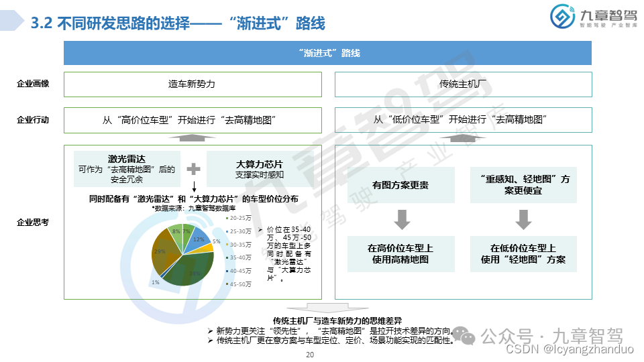Click the 从"低价位车型"开始进行 box
This screenshot has width=644, height=362.
[x=464, y=120]
